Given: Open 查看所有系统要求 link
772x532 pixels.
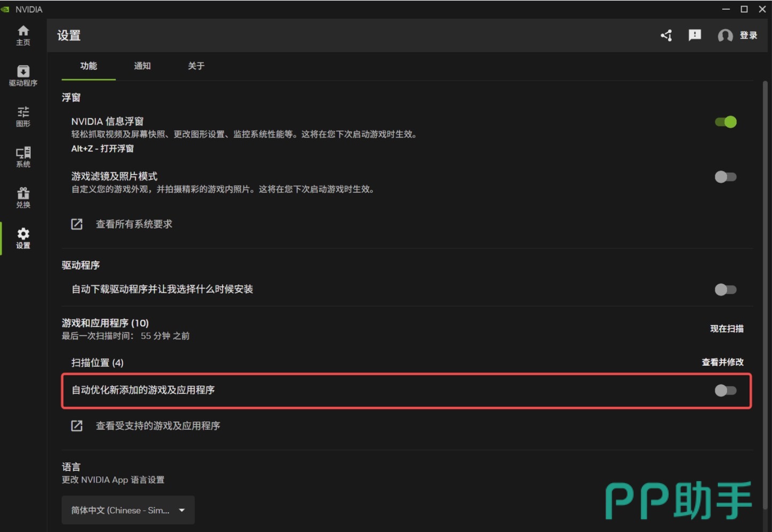Looking at the screenshot, I should tap(134, 224).
